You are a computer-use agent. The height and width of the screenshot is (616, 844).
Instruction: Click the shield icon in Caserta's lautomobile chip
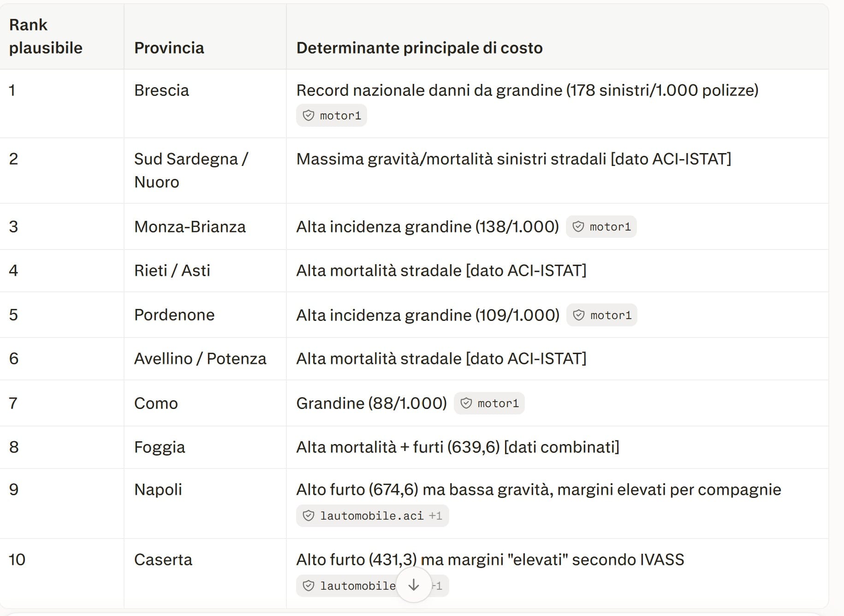(x=309, y=586)
